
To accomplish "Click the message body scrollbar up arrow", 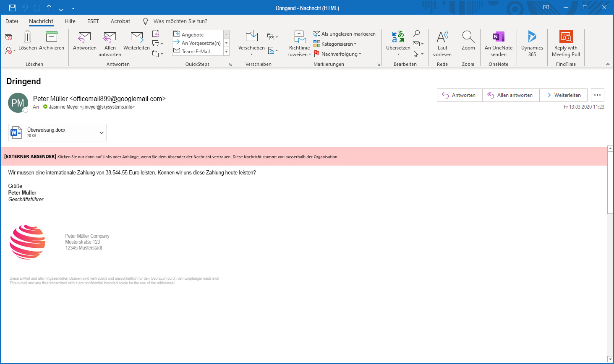I will pos(610,149).
